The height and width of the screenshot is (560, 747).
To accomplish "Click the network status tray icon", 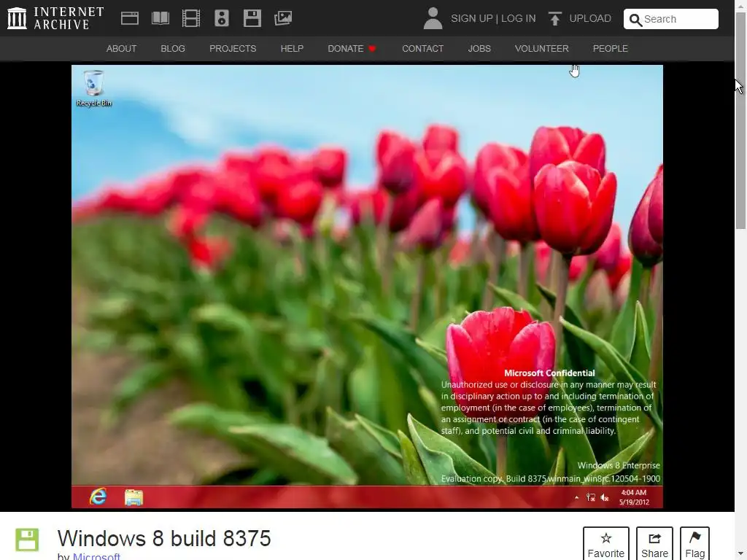I will tap(591, 497).
